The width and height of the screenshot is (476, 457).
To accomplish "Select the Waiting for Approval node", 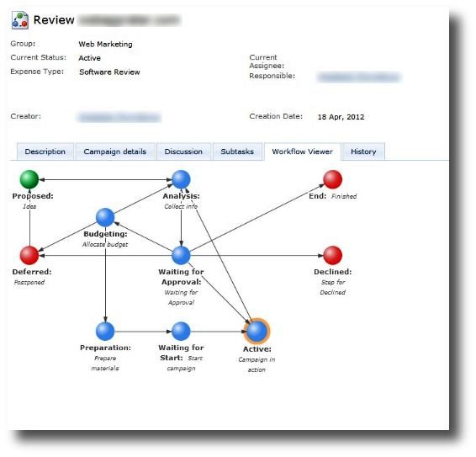I will coord(181,255).
